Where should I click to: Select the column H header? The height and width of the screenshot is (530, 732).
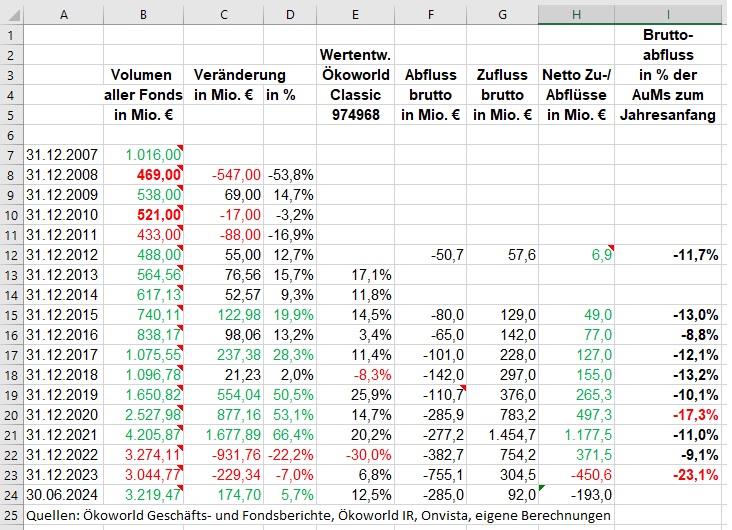pos(574,15)
